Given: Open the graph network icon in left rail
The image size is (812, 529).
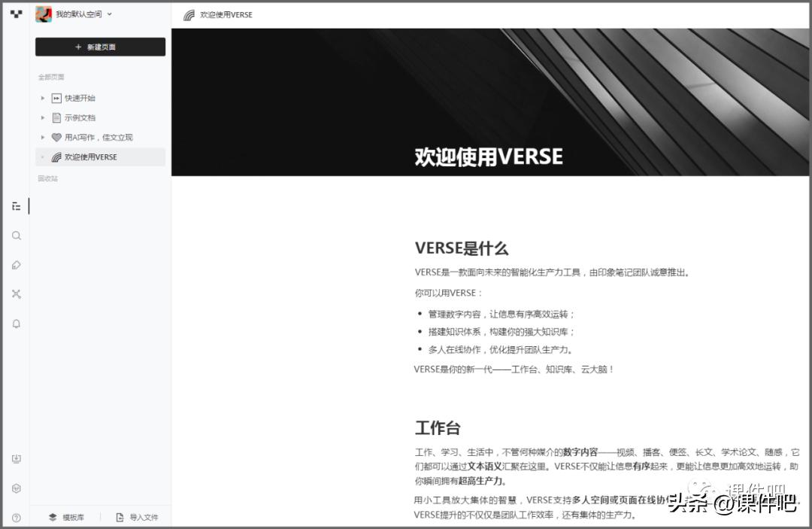Looking at the screenshot, I should click(17, 293).
